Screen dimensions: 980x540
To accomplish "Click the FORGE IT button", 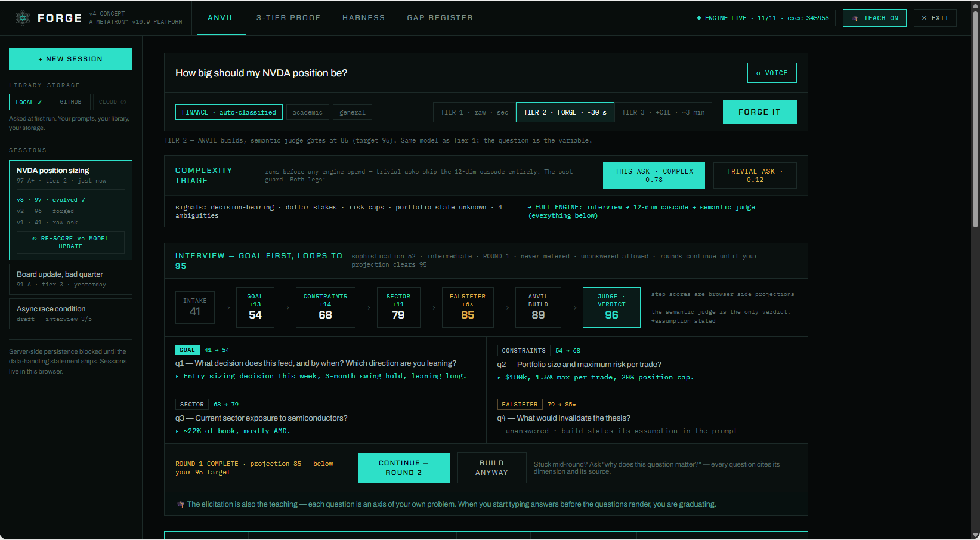I will pos(759,112).
